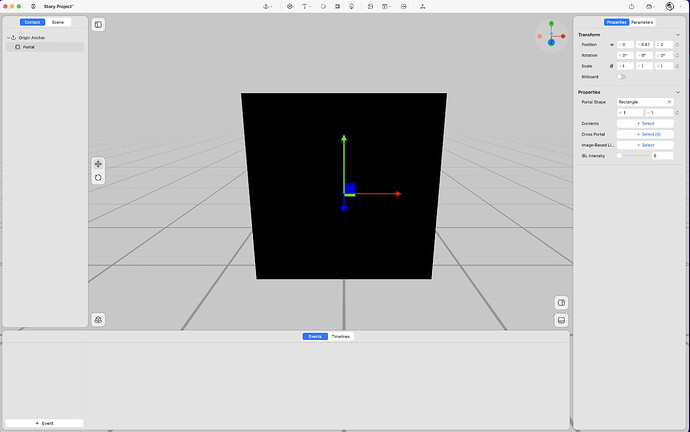The image size is (690, 432).
Task: Reset the Position values
Action: click(678, 45)
